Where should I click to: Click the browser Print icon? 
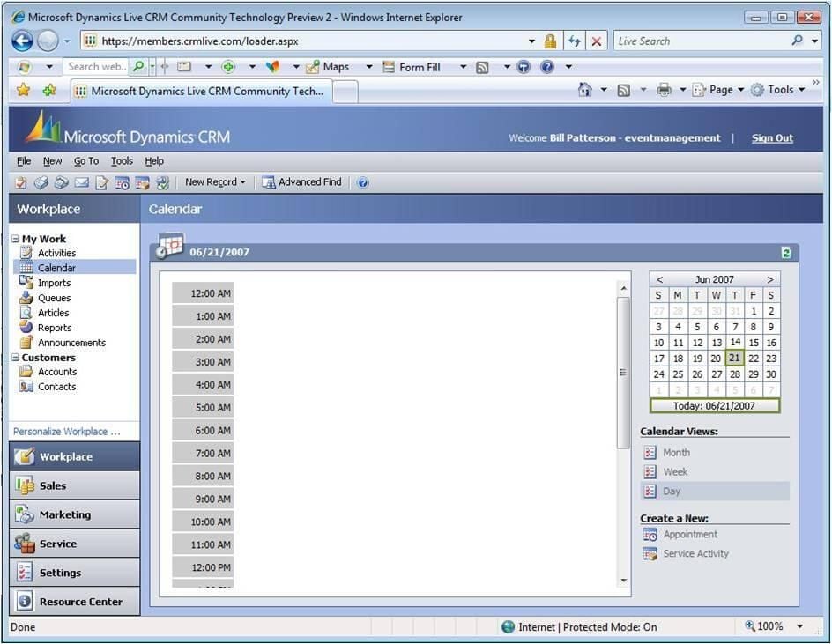[x=664, y=90]
